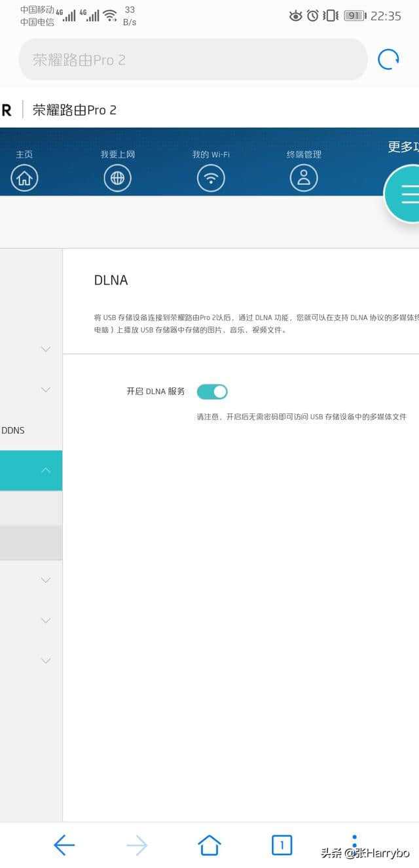
Task: Tap the DLNA section heading
Action: (111, 280)
